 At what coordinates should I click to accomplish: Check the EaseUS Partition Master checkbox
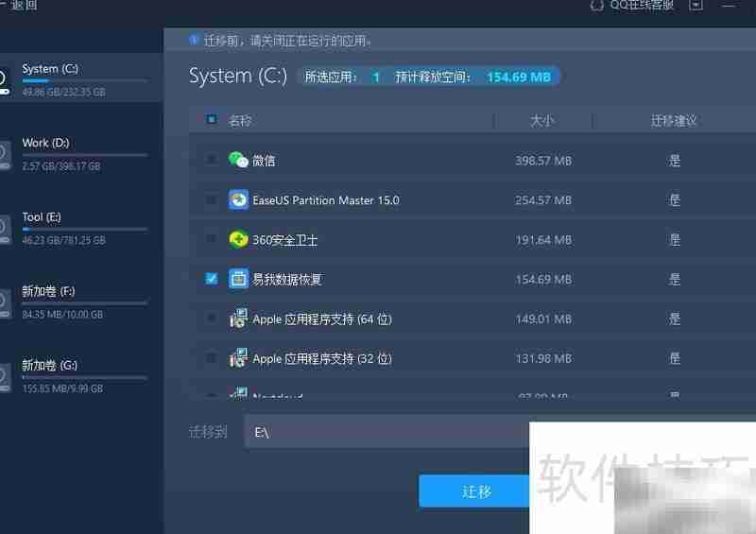click(211, 198)
